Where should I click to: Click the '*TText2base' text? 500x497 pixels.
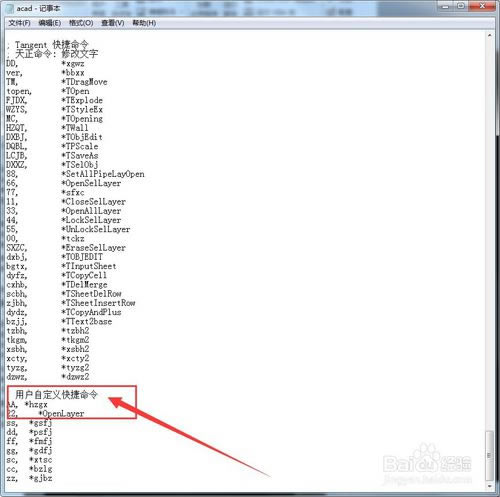pyautogui.click(x=87, y=321)
